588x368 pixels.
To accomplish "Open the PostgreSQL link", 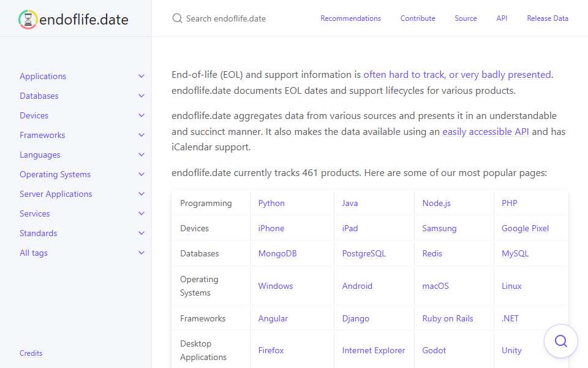I will click(364, 253).
